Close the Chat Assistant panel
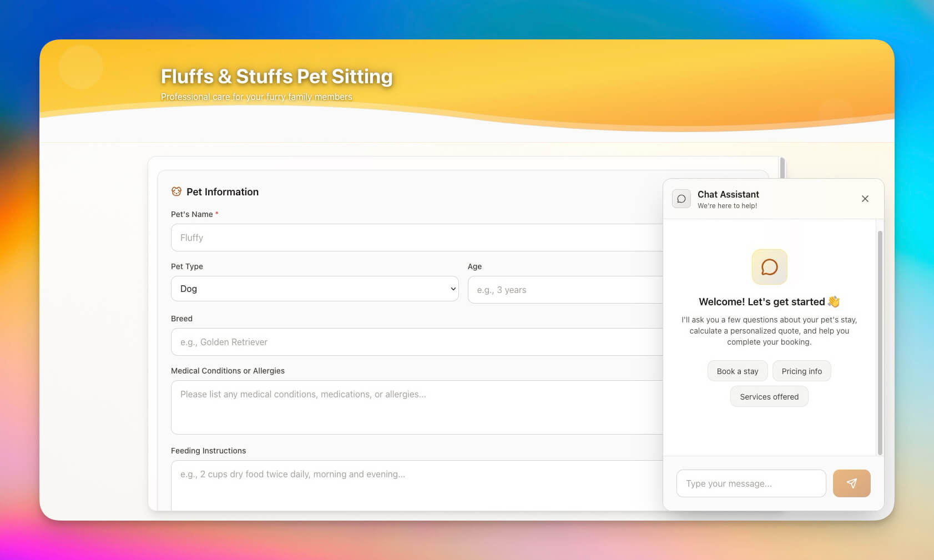 pyautogui.click(x=865, y=199)
